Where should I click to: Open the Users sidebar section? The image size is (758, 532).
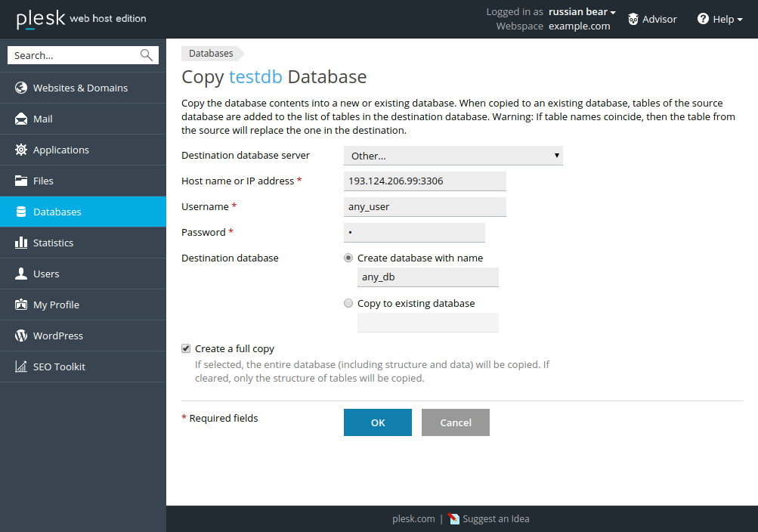pos(46,274)
